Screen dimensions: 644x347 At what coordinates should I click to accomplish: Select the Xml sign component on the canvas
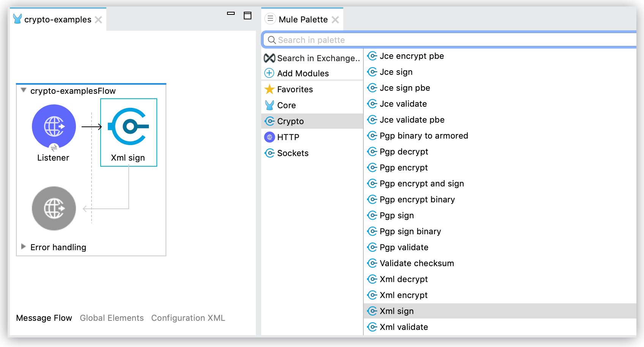coord(128,126)
